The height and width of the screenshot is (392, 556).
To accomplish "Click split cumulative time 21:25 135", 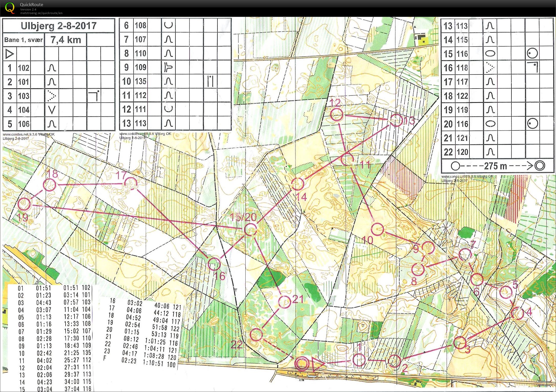I will pos(77,353).
